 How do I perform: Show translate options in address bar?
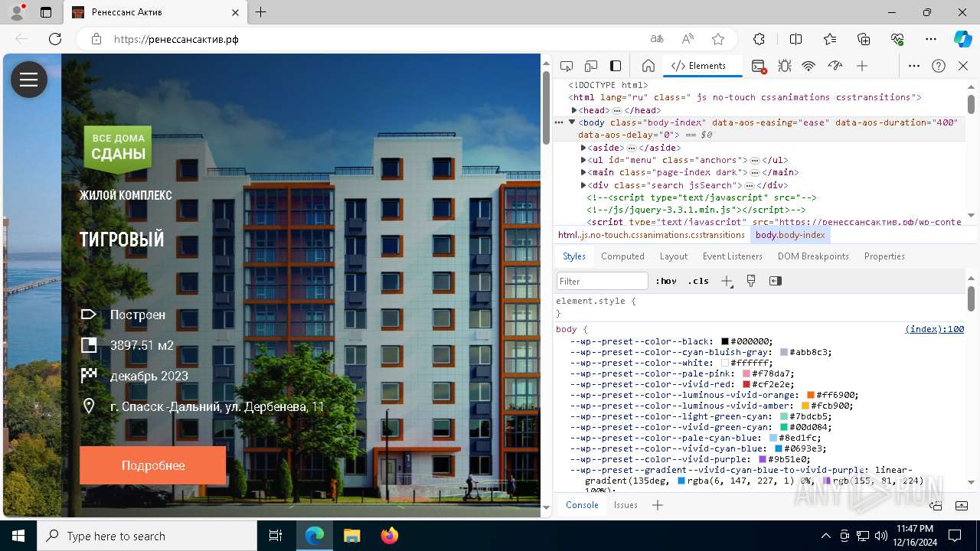tap(657, 39)
